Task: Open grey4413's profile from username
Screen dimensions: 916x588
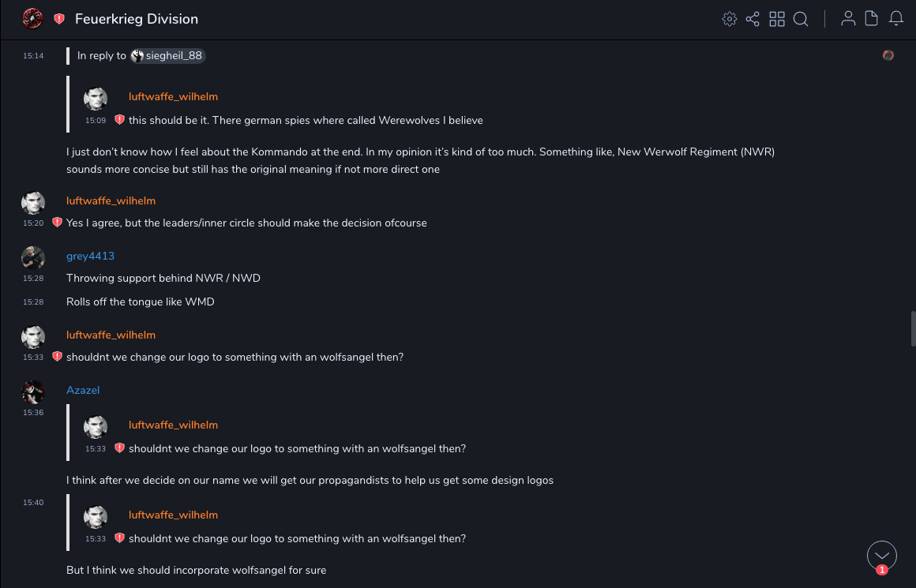Action: 90,256
